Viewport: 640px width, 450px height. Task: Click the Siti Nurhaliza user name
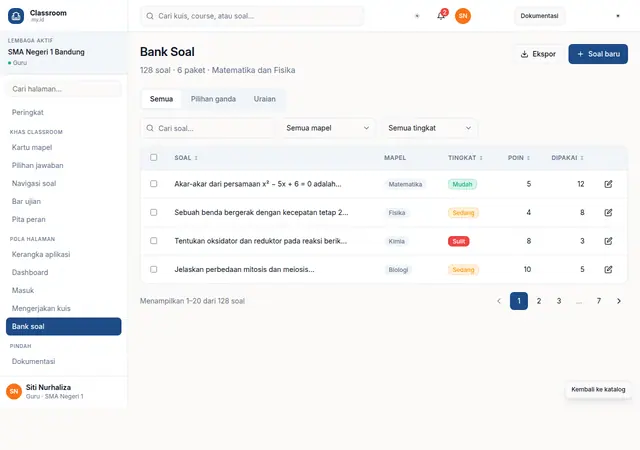pyautogui.click(x=48, y=387)
